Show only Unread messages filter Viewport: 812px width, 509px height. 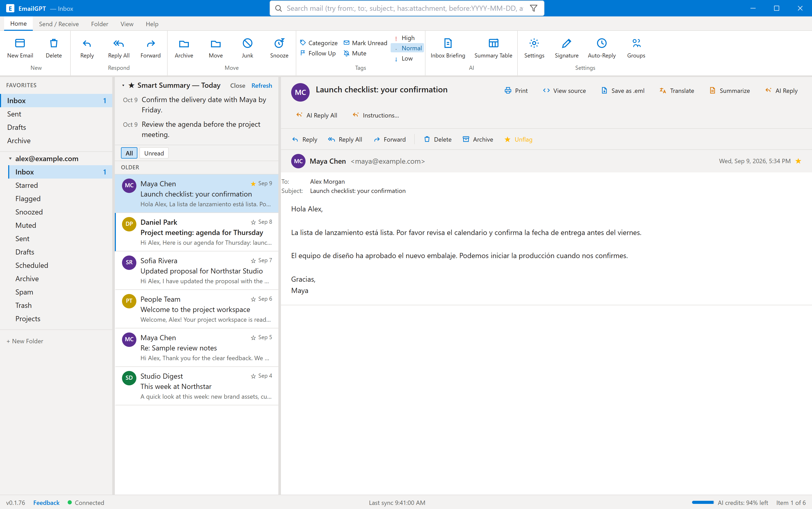click(154, 153)
